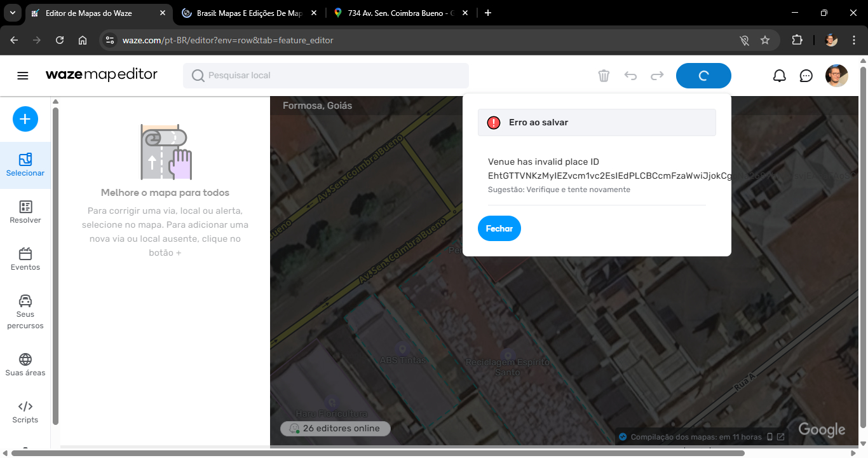Select the Eventos sidebar item
868x458 pixels.
point(25,259)
